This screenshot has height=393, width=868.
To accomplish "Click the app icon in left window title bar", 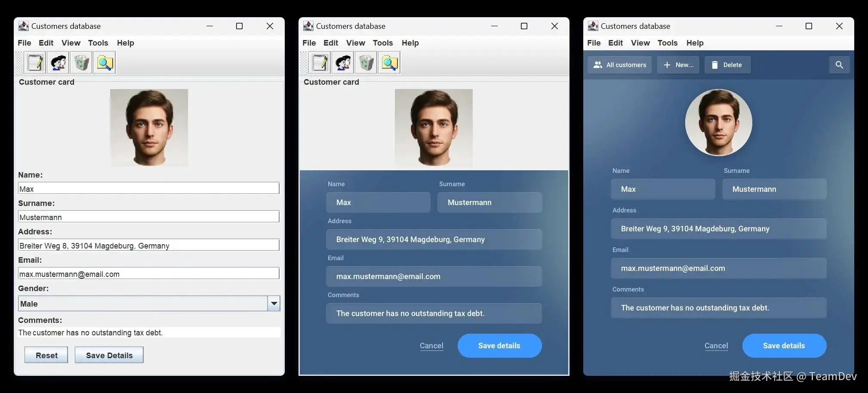I will tap(23, 26).
